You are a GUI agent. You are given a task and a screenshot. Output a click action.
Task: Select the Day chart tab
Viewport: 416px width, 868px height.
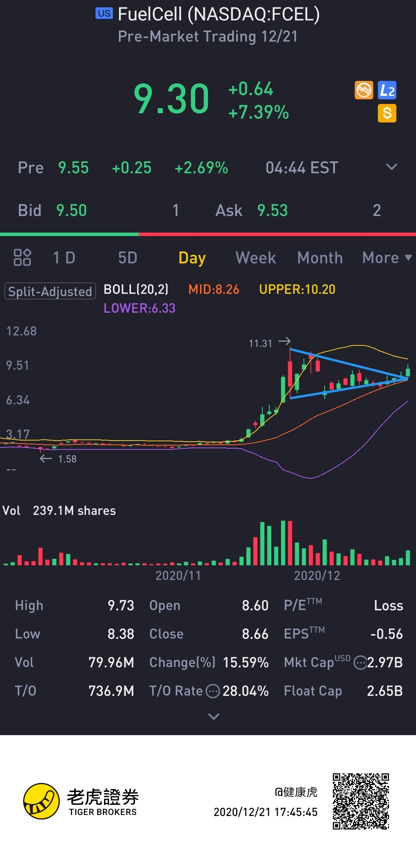192,258
